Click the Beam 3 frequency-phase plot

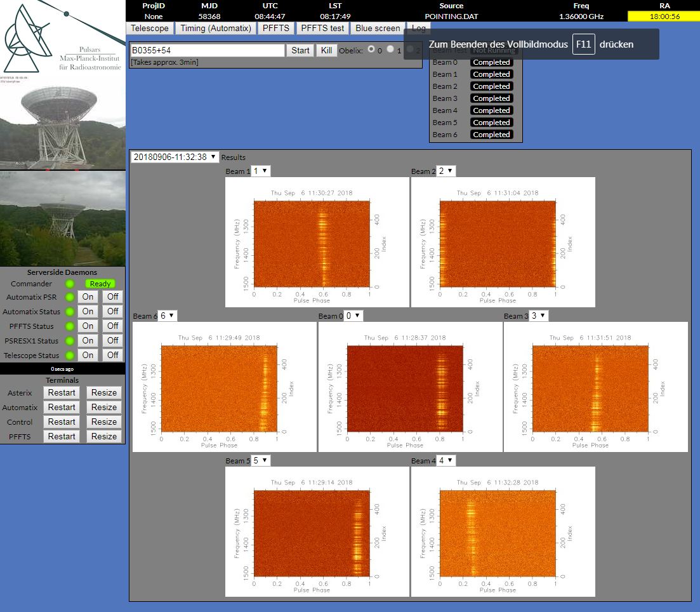click(x=595, y=387)
